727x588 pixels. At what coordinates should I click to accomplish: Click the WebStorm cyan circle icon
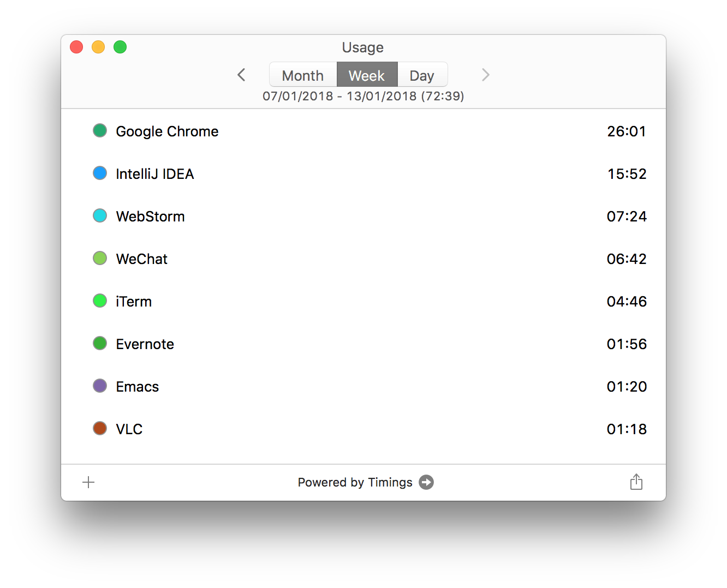[x=100, y=215]
